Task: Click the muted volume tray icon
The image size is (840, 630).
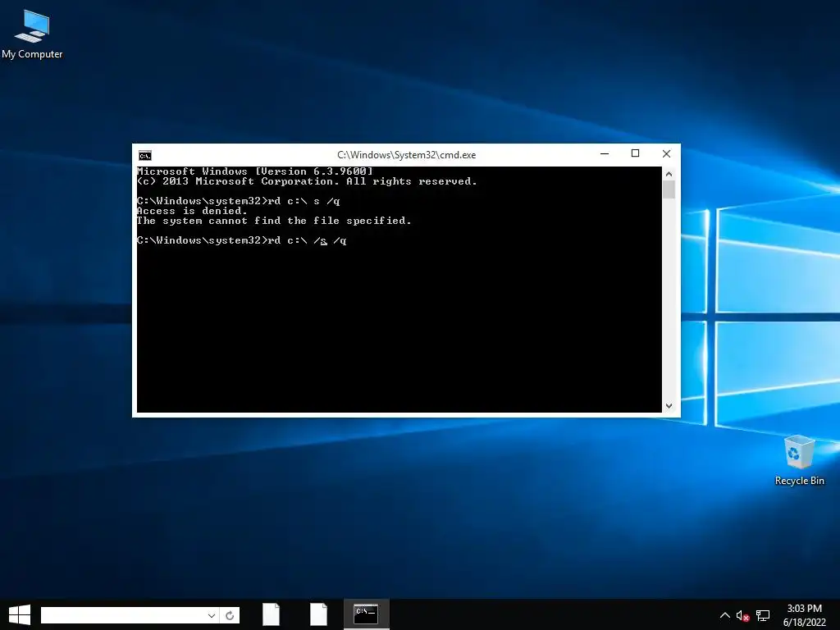Action: click(x=742, y=616)
